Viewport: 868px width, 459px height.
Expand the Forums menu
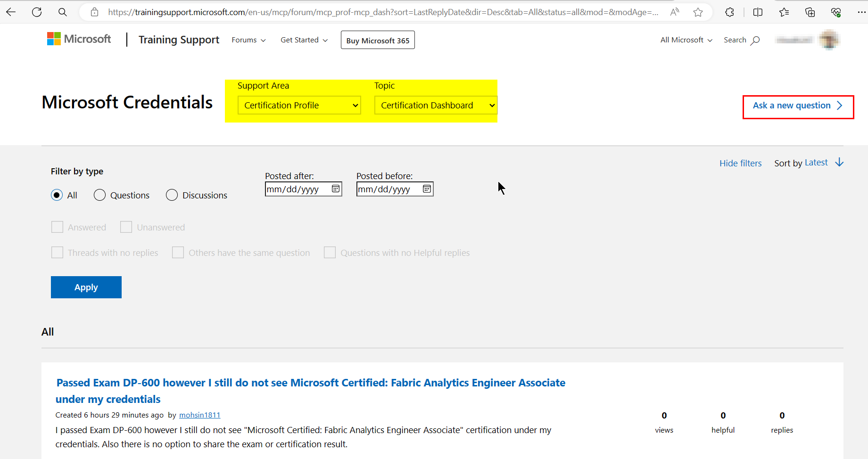248,40
